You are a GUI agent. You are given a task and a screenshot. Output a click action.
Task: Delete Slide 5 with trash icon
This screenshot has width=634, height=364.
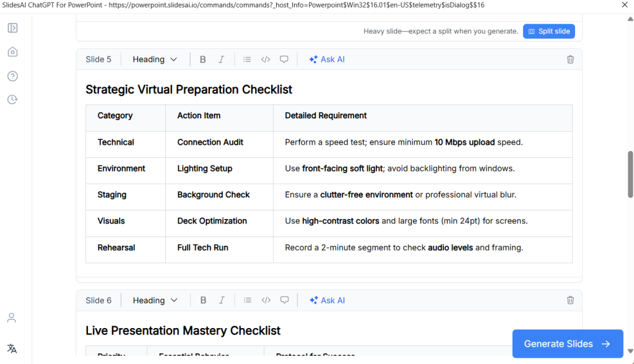570,59
